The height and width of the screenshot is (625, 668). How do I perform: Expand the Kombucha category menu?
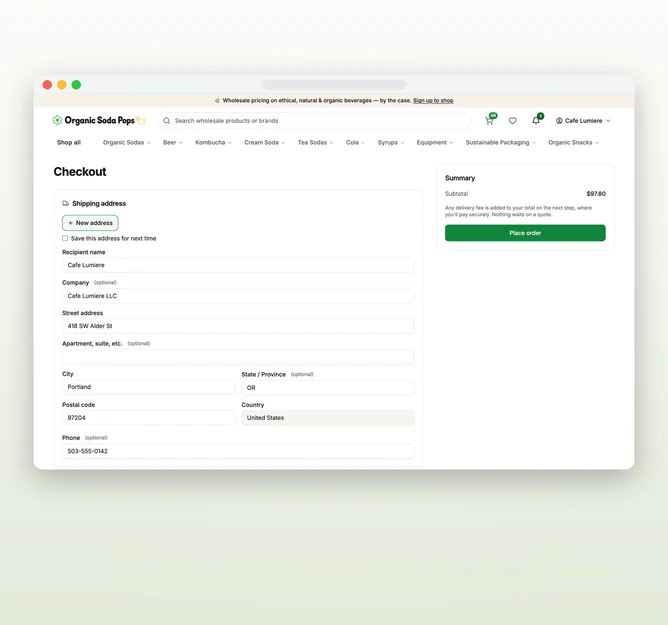click(x=213, y=143)
